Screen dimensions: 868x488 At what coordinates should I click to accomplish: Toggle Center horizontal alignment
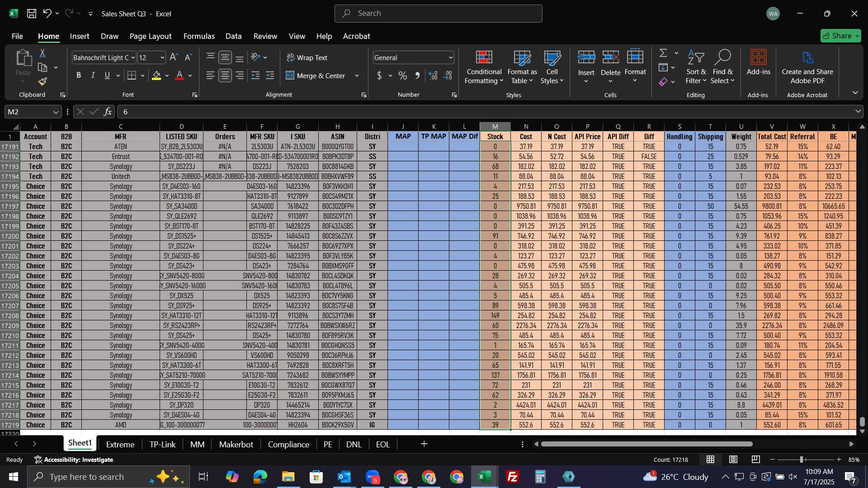click(225, 76)
